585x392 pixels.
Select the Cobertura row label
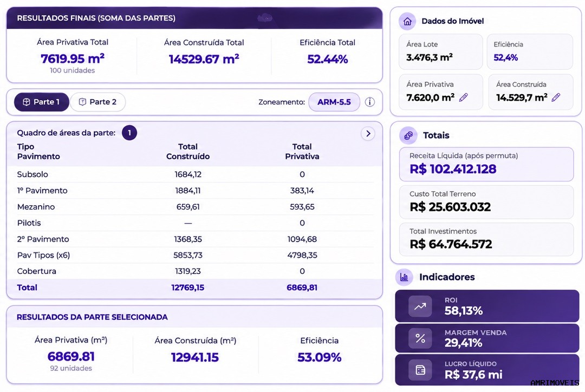pyautogui.click(x=37, y=271)
